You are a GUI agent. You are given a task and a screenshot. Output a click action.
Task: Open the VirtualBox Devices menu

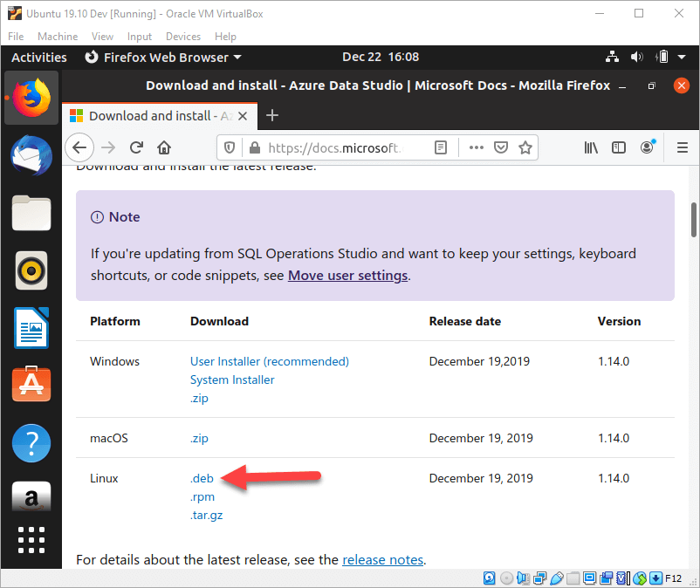(x=183, y=37)
